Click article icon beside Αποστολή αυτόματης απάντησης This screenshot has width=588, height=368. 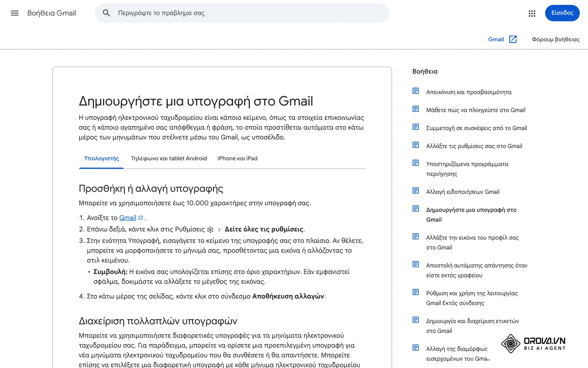(x=416, y=264)
